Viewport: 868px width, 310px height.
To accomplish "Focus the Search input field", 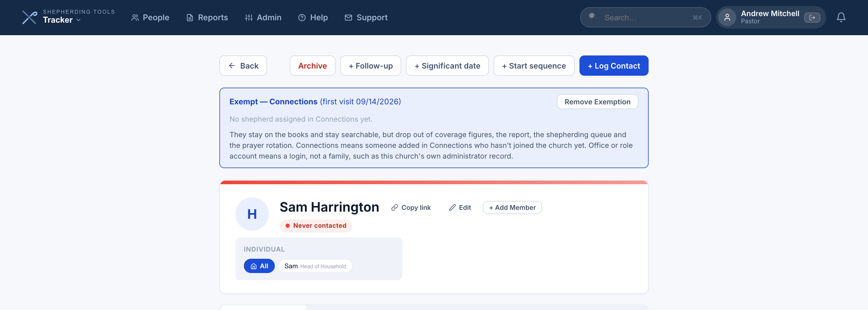I will pyautogui.click(x=645, y=18).
